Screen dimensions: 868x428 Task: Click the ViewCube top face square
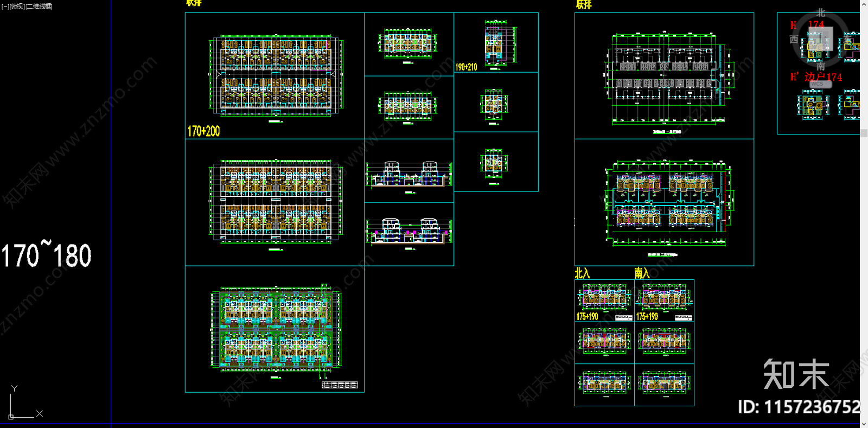pos(820,39)
